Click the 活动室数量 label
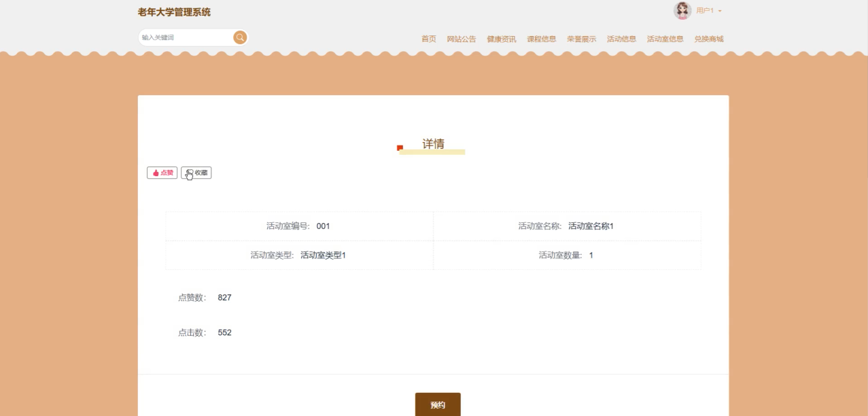 pos(561,256)
